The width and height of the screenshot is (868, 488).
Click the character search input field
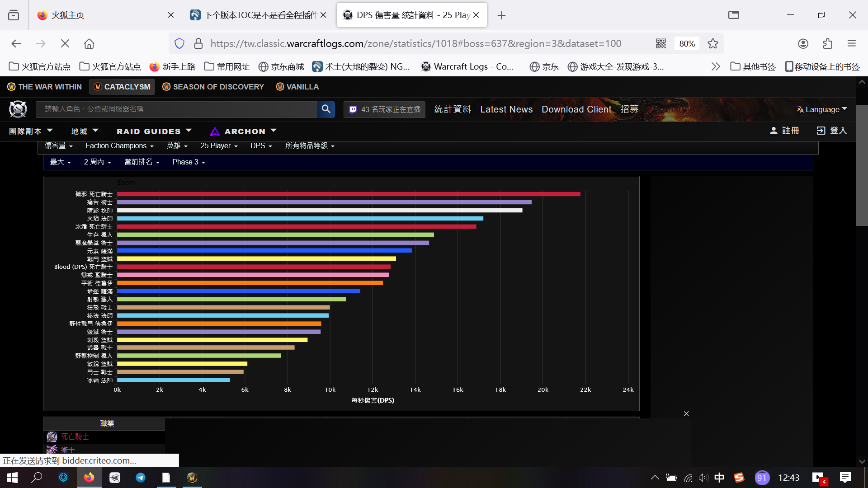click(181, 109)
